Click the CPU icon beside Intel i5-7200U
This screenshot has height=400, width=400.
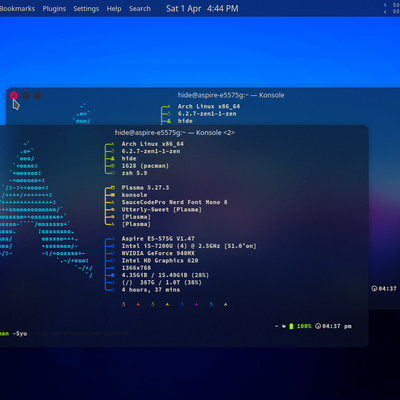[x=113, y=246]
